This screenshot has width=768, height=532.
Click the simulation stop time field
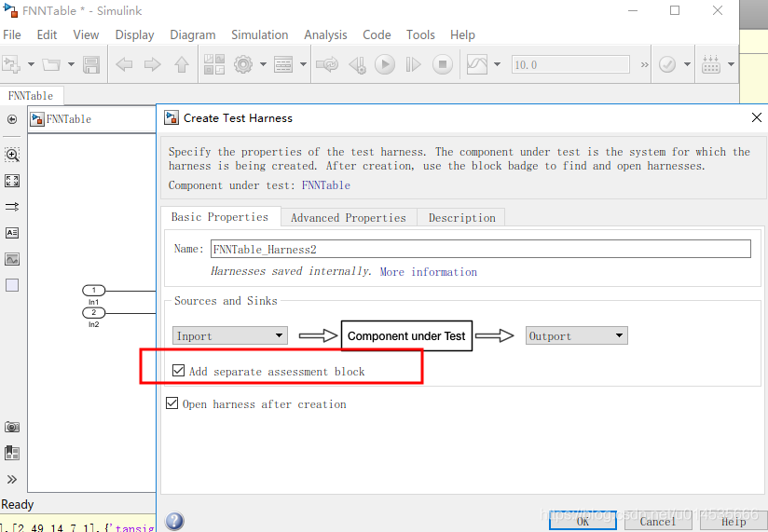tap(570, 64)
